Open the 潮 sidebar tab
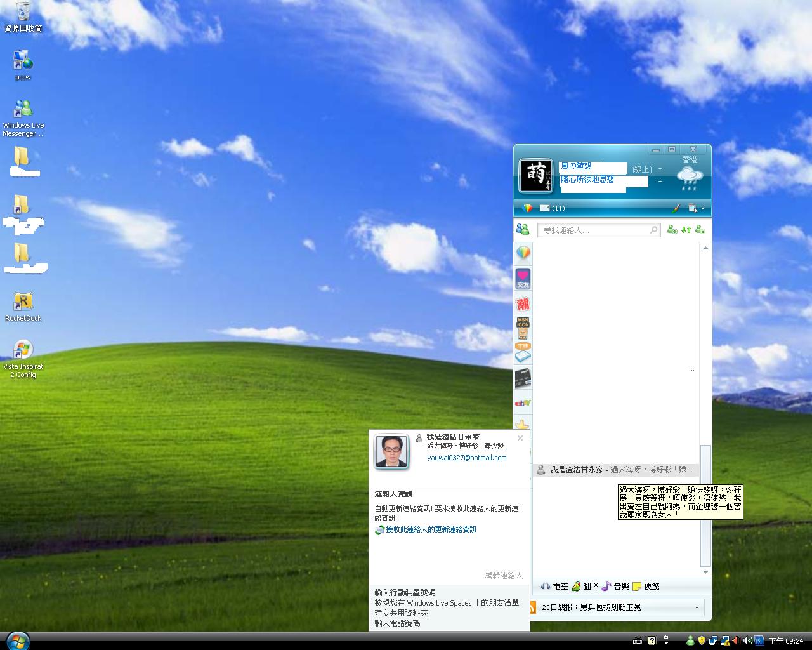Screen dimensions: 812x650 tap(523, 304)
